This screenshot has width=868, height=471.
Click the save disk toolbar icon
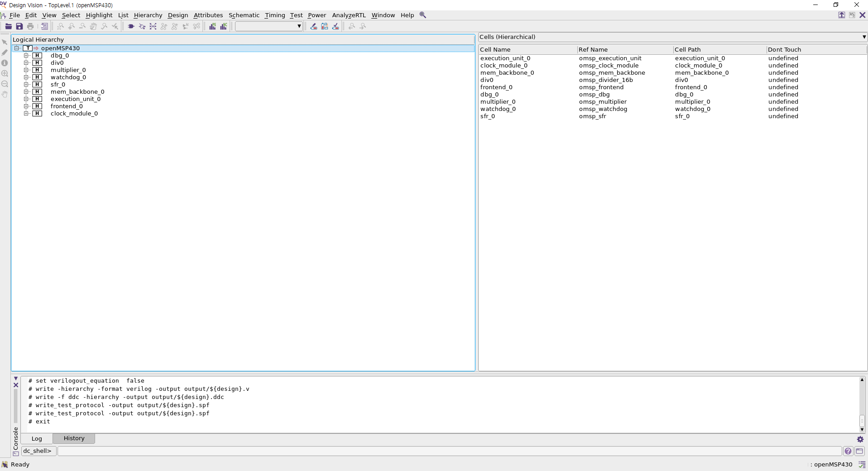[x=19, y=26]
